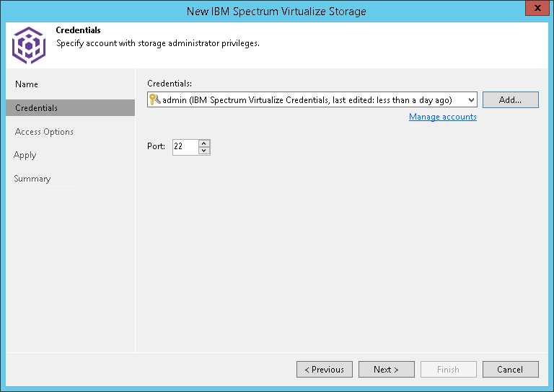Expand the Credentials dropdown arrow
Viewport: 554px width, 392px height.
(471, 100)
